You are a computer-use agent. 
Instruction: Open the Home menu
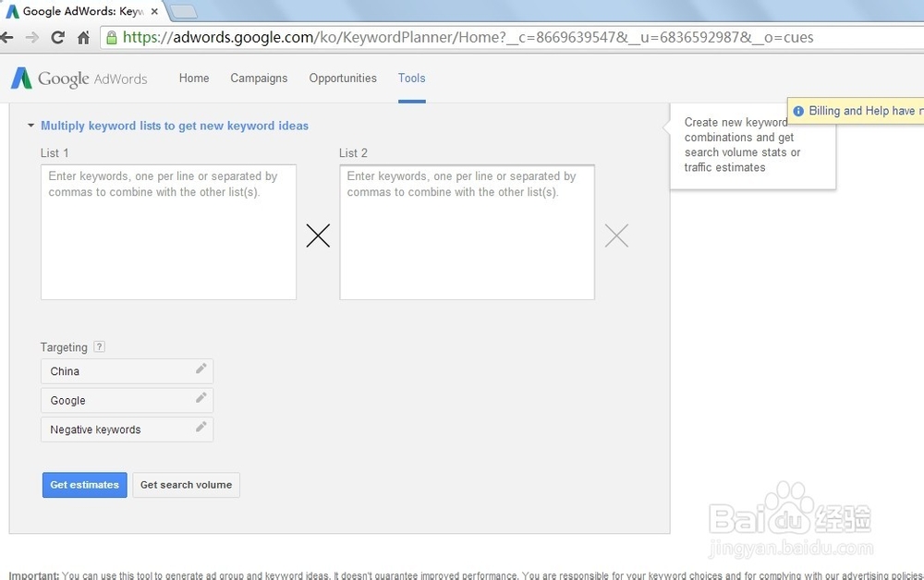194,78
